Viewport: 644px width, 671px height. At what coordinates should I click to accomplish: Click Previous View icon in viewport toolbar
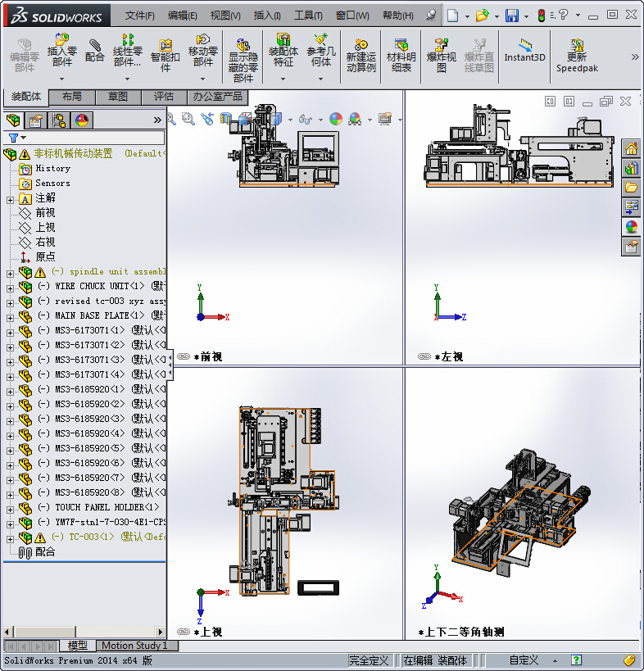(207, 119)
